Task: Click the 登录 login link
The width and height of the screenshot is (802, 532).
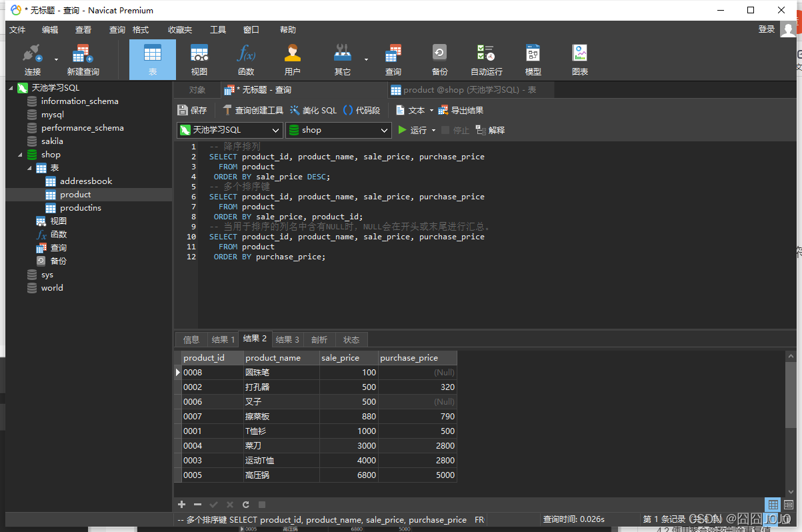Action: pyautogui.click(x=767, y=29)
